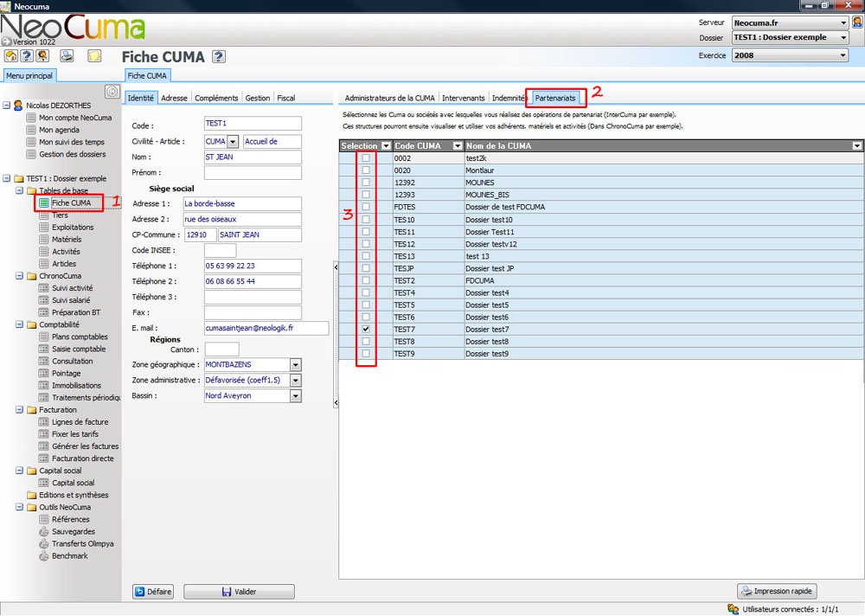
Task: Tick the checkbox for 0020 Montlaur
Action: pos(366,170)
